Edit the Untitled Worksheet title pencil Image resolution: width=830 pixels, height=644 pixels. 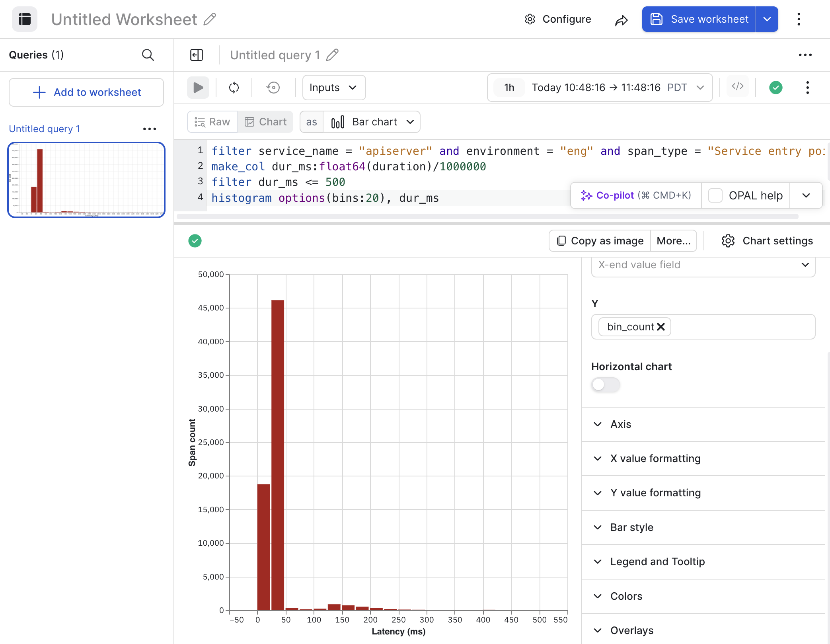pos(210,19)
